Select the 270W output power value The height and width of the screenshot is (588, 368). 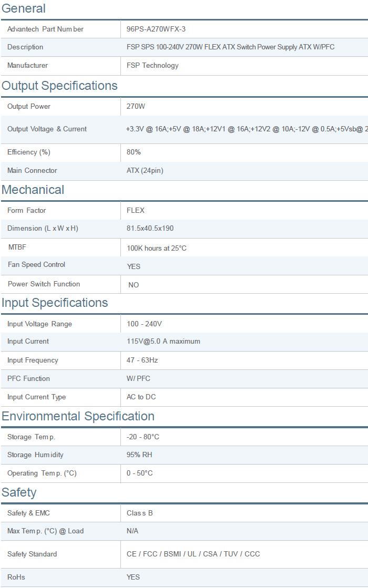pos(136,107)
